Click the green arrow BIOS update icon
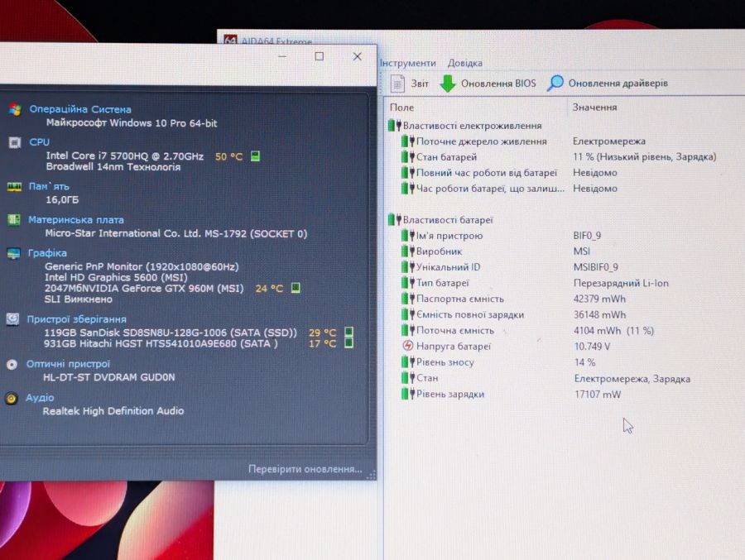Image resolution: width=745 pixels, height=560 pixels. click(448, 83)
